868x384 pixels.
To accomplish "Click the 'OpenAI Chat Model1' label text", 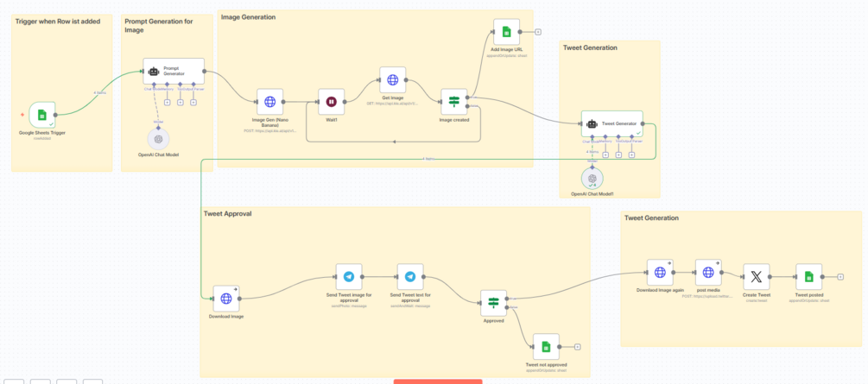I will [592, 194].
